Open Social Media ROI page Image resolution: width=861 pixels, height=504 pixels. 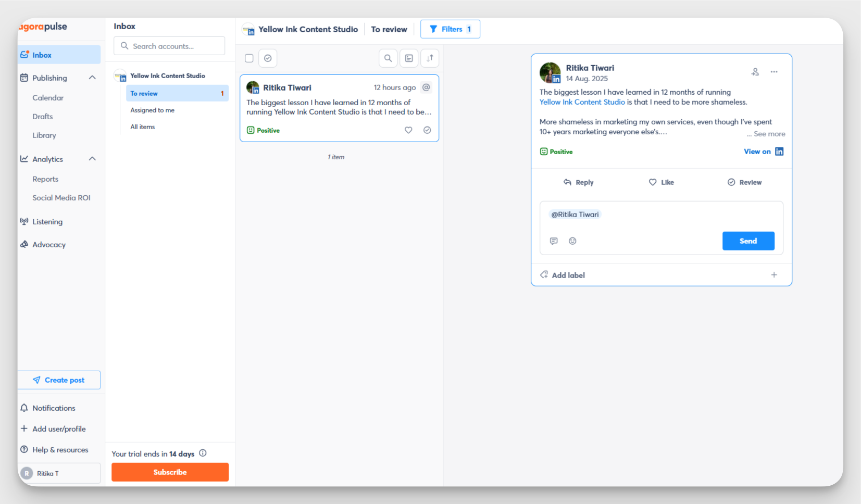pyautogui.click(x=61, y=198)
